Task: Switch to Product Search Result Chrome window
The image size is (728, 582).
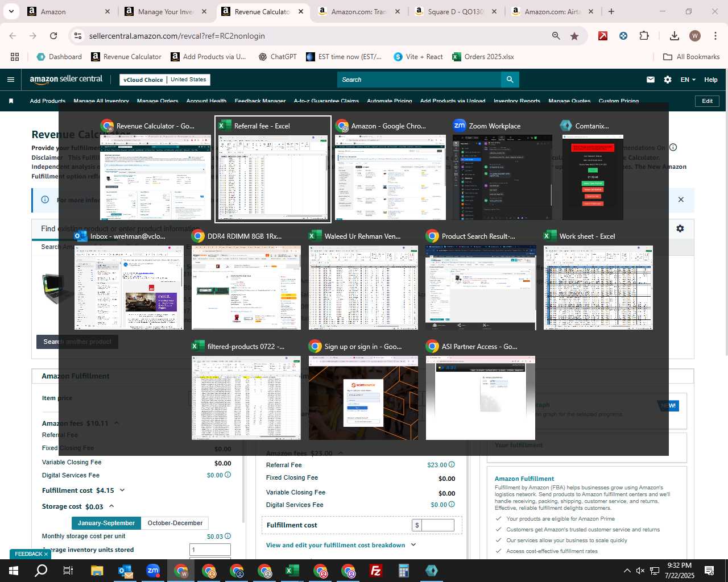Action: click(481, 280)
